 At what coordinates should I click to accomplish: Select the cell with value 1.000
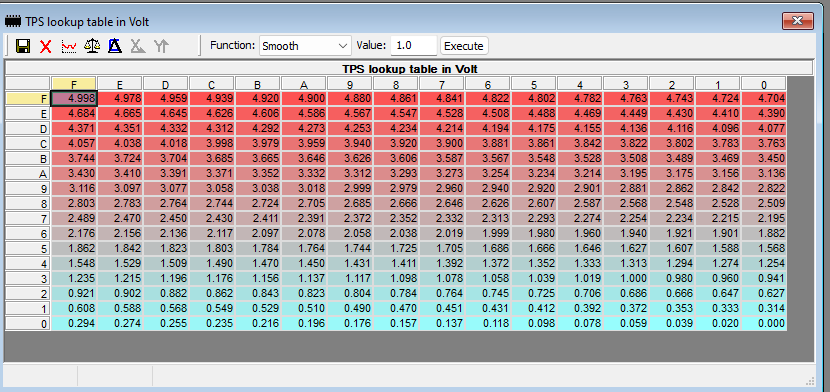626,279
